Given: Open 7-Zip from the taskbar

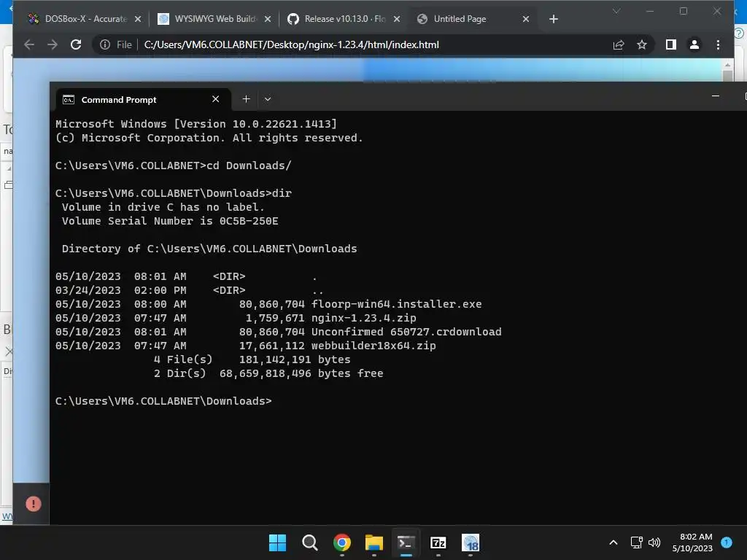Looking at the screenshot, I should point(438,542).
